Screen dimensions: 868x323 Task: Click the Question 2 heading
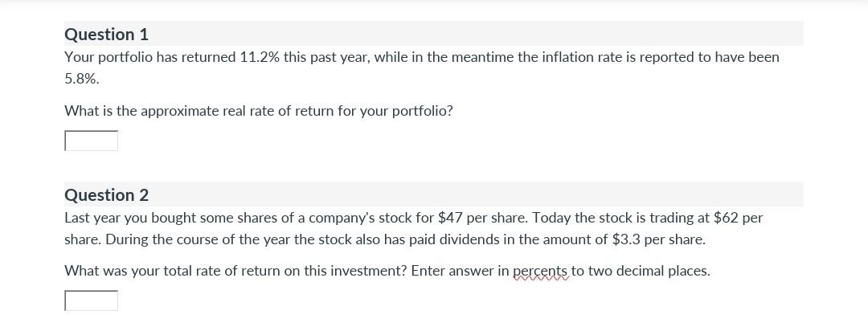tap(106, 195)
